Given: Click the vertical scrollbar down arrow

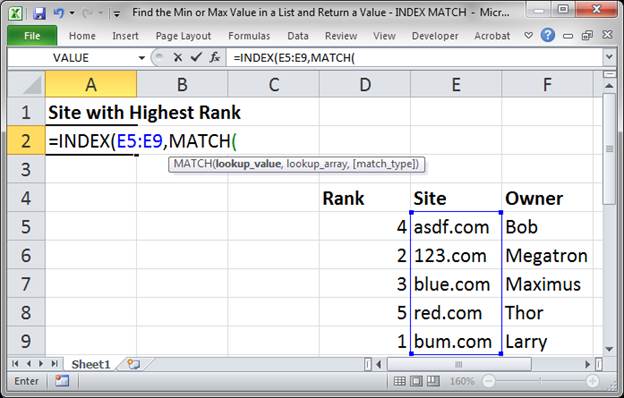Looking at the screenshot, I should coord(609,349).
